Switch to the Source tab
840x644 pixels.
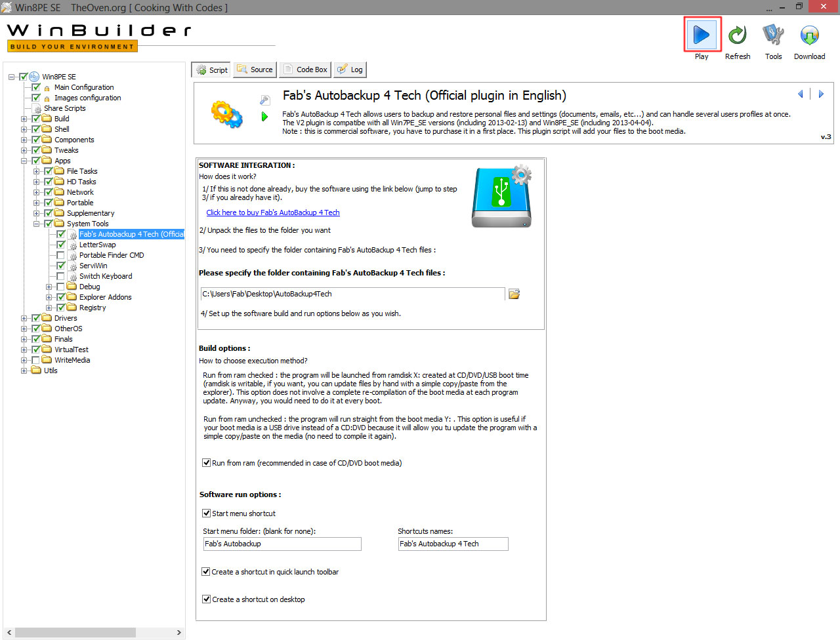click(255, 70)
